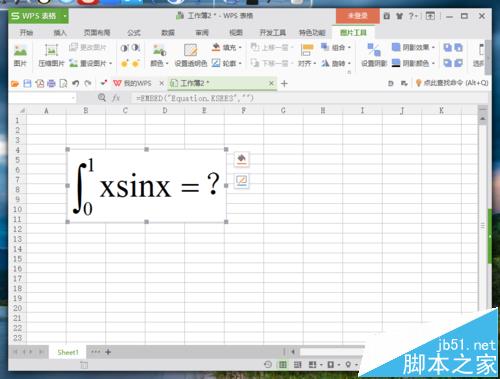Click the redo arrow icon
This screenshot has width=500, height=379.
[x=88, y=83]
